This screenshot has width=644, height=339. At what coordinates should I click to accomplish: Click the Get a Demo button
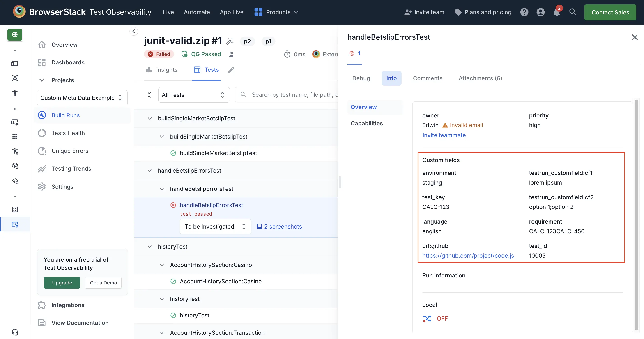pyautogui.click(x=103, y=283)
